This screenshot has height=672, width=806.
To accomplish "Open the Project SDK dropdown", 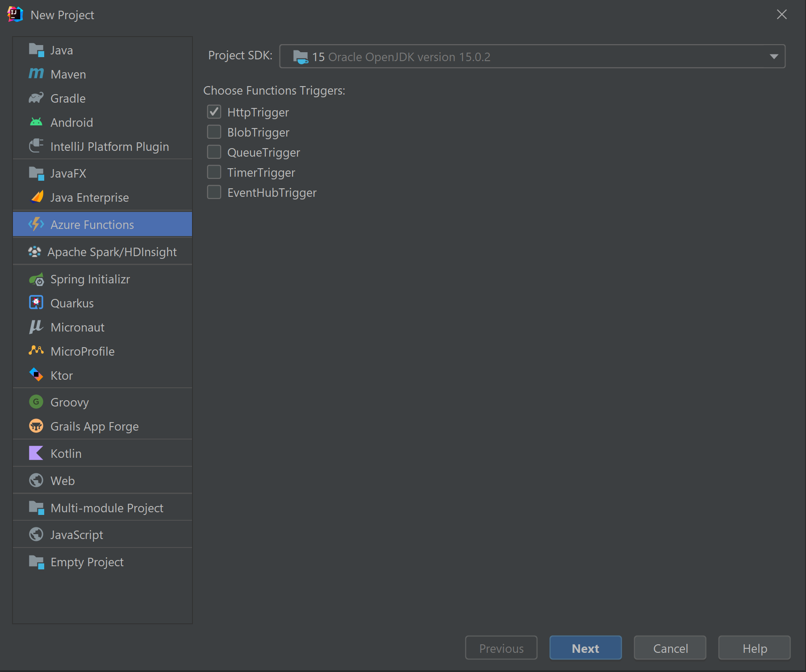I will click(532, 56).
